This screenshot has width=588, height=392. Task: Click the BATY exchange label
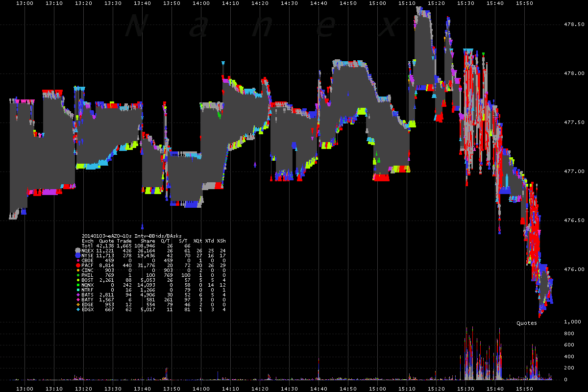pos(87,299)
